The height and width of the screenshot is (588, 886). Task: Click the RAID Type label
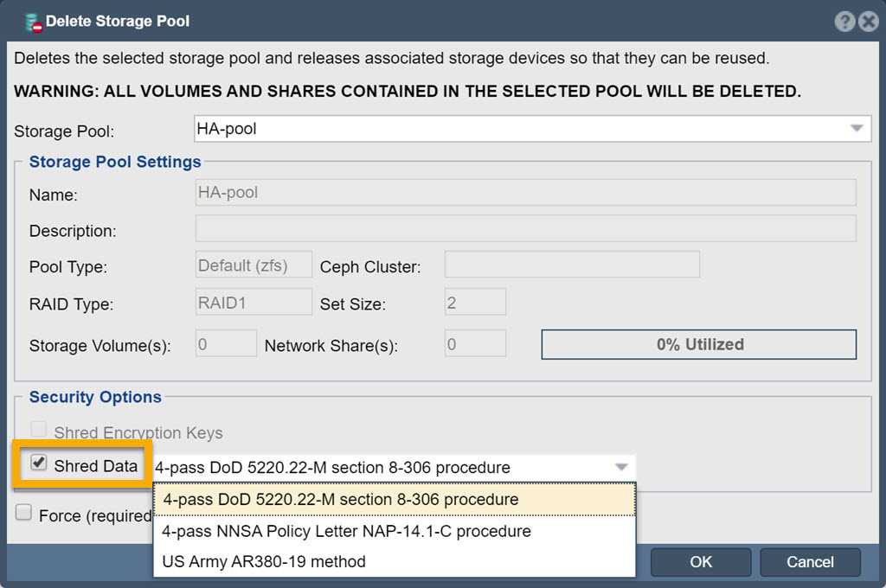[x=71, y=304]
